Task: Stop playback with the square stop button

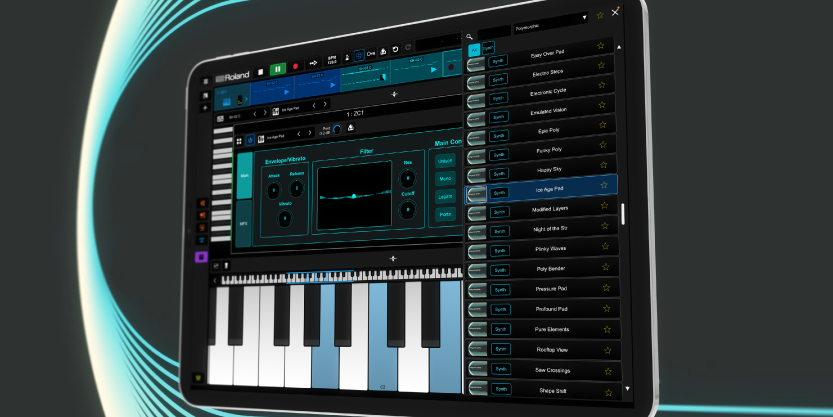Action: coord(260,72)
